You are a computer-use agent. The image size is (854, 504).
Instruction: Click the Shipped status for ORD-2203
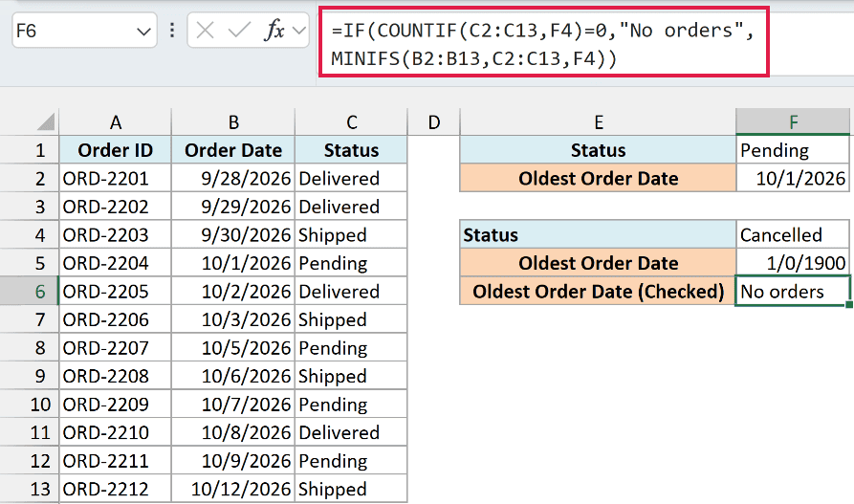coord(351,235)
